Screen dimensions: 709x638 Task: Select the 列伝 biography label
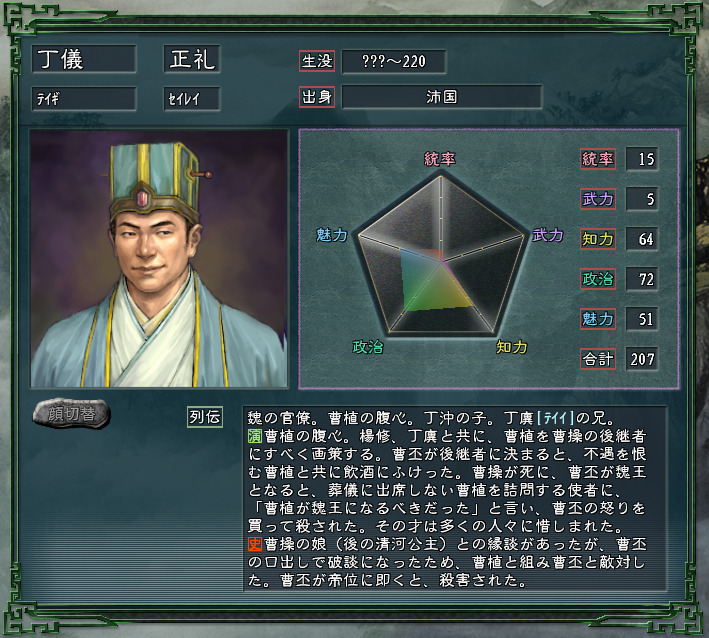click(x=205, y=417)
